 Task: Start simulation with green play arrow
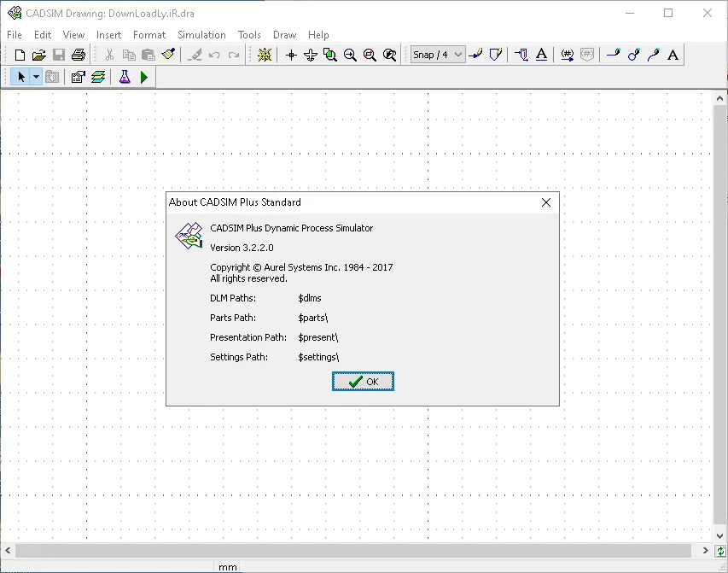click(144, 77)
